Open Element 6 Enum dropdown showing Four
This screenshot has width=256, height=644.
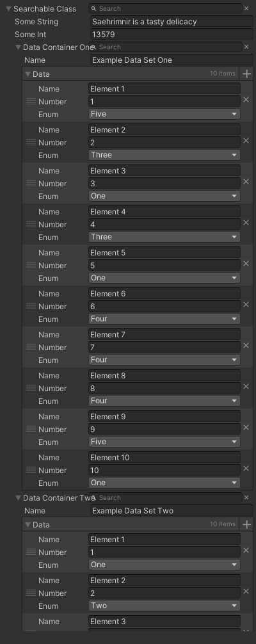pos(164,319)
